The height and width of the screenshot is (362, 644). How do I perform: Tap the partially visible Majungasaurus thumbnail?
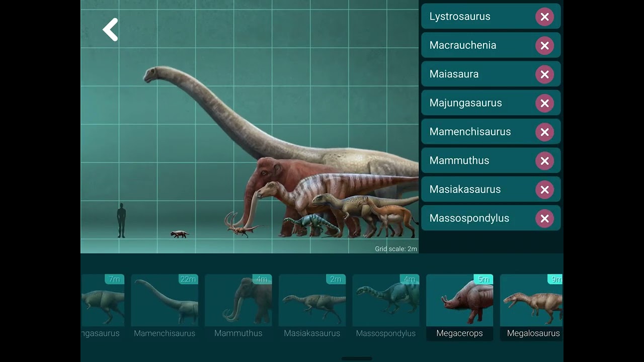pyautogui.click(x=103, y=307)
